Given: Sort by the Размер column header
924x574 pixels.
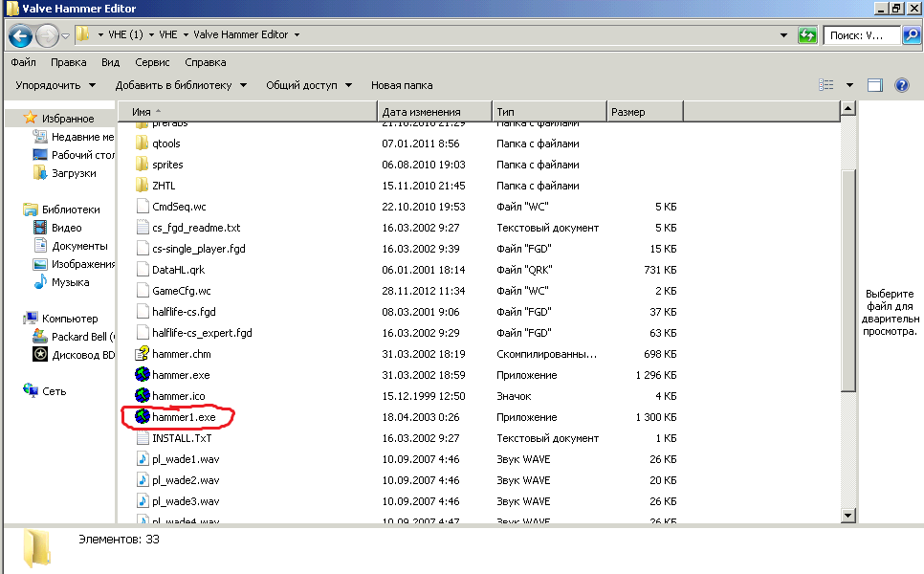Looking at the screenshot, I should [645, 111].
